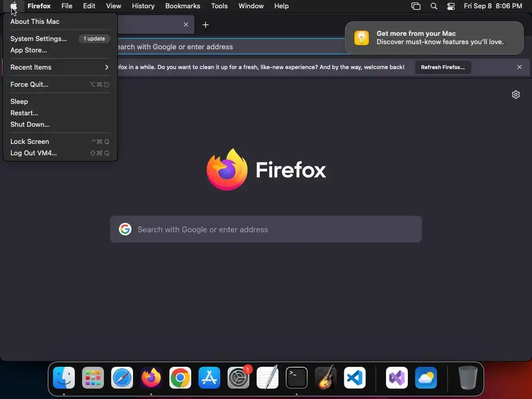Open a new tab with plus button
Screen dimensions: 532x399
[x=205, y=25]
